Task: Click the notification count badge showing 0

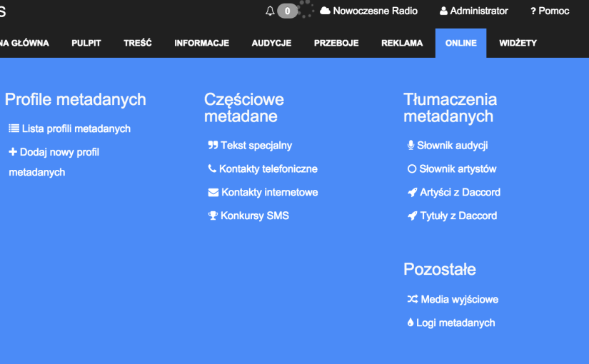Action: tap(288, 11)
